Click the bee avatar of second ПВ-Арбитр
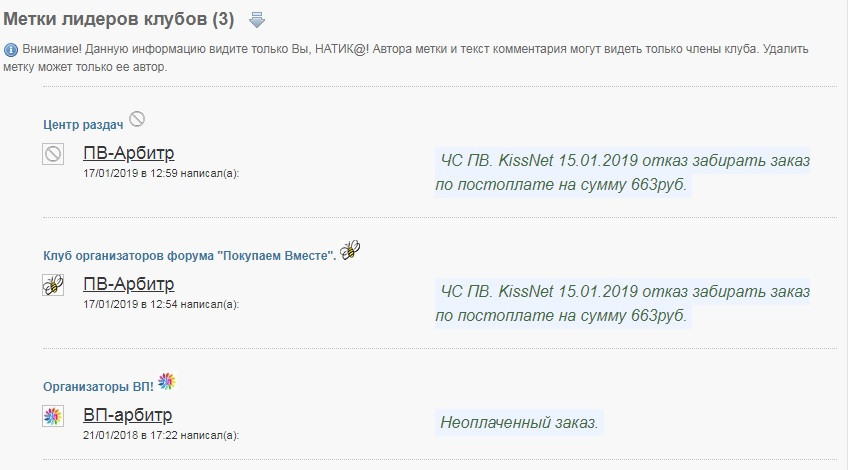This screenshot has height=470, width=848. point(53,284)
